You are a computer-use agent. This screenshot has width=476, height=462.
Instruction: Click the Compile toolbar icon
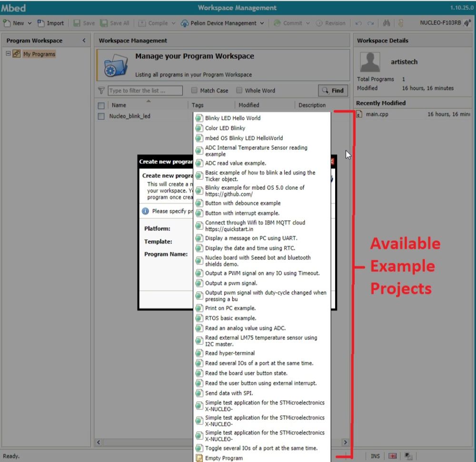[142, 23]
